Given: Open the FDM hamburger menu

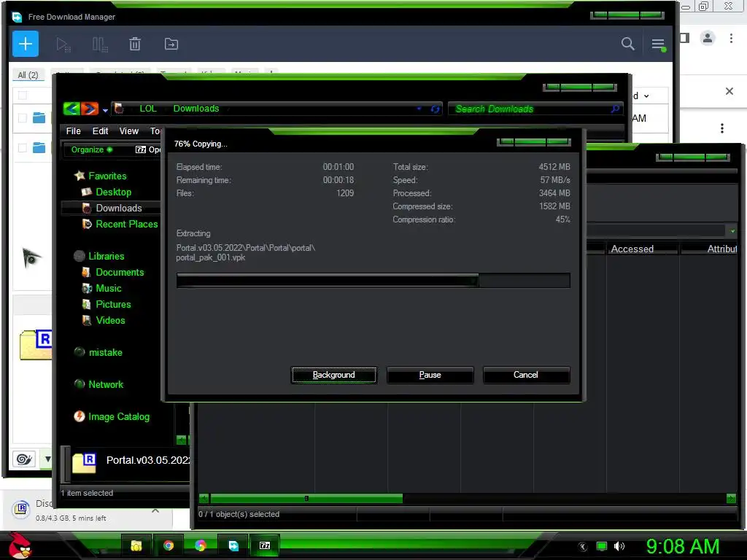Looking at the screenshot, I should pyautogui.click(x=659, y=44).
